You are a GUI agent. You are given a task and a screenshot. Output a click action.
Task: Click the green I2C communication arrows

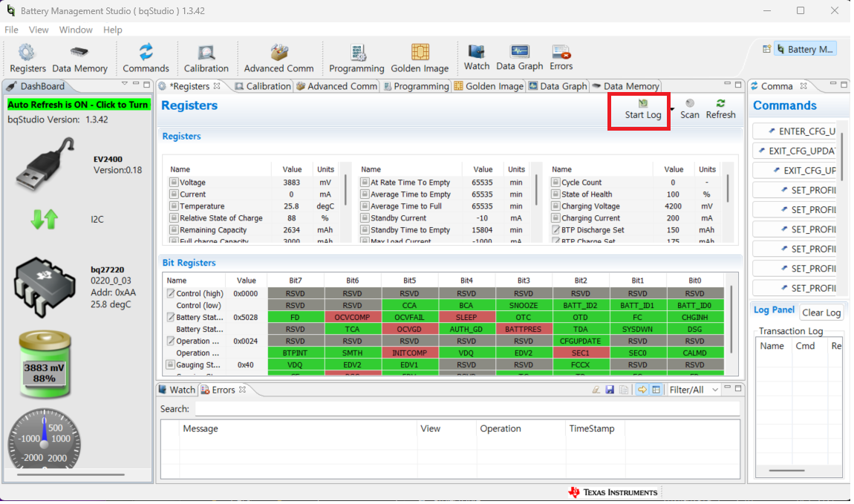point(44,219)
